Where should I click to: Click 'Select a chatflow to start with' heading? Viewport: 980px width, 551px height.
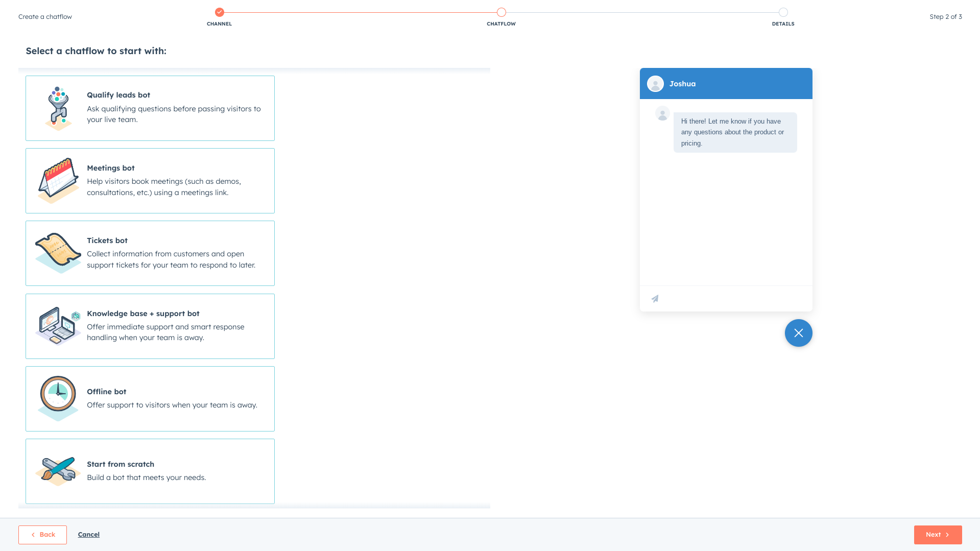96,51
